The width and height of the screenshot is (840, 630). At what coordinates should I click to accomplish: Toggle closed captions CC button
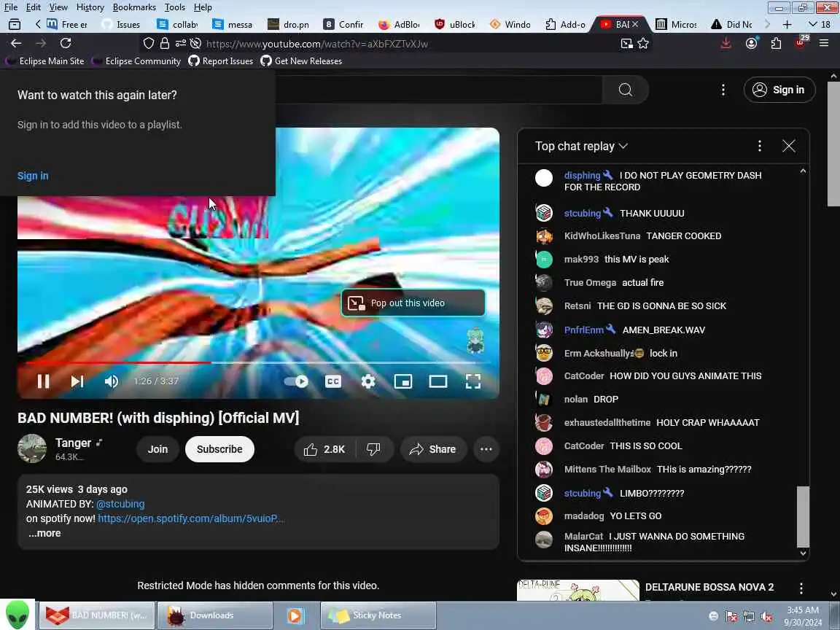[x=333, y=381]
